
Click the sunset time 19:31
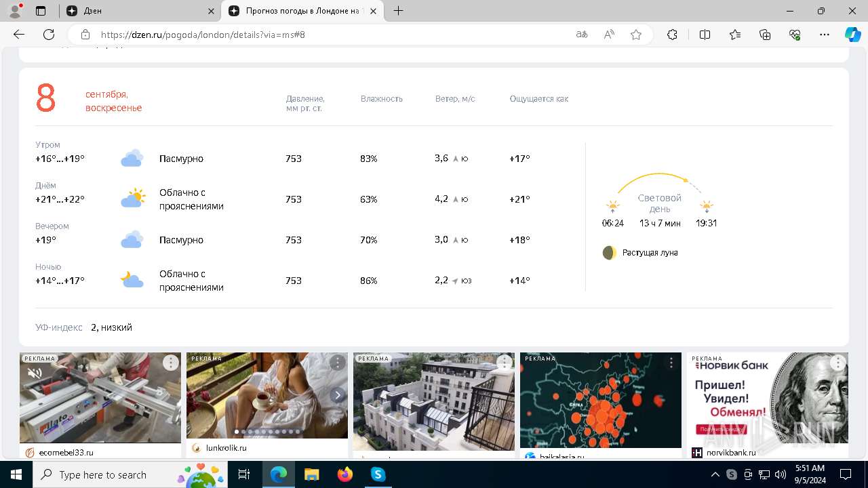click(x=706, y=223)
